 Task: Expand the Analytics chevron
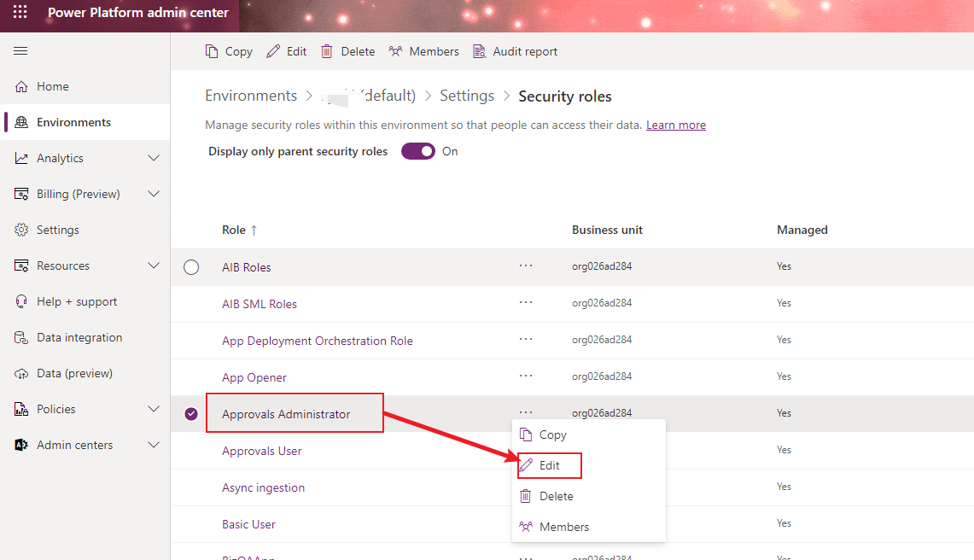pos(154,158)
